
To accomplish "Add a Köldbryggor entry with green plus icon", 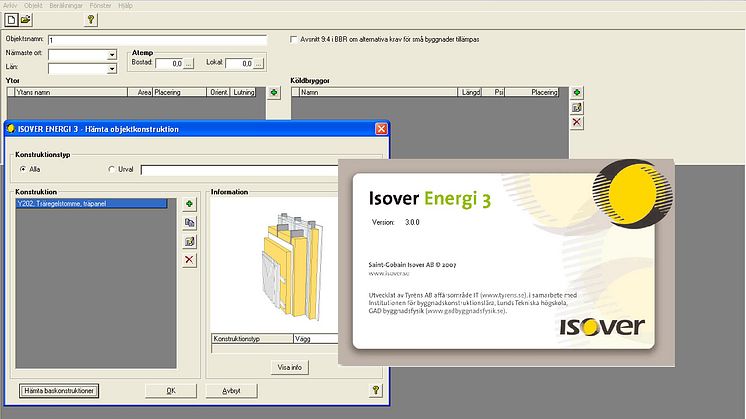I will [577, 92].
